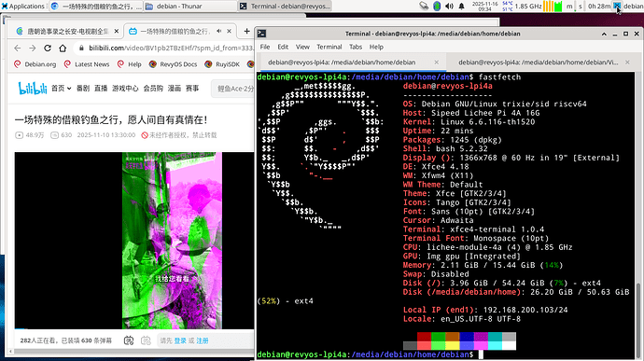Open the File menu in the terminal
The width and height of the screenshot is (644, 361).
click(265, 47)
